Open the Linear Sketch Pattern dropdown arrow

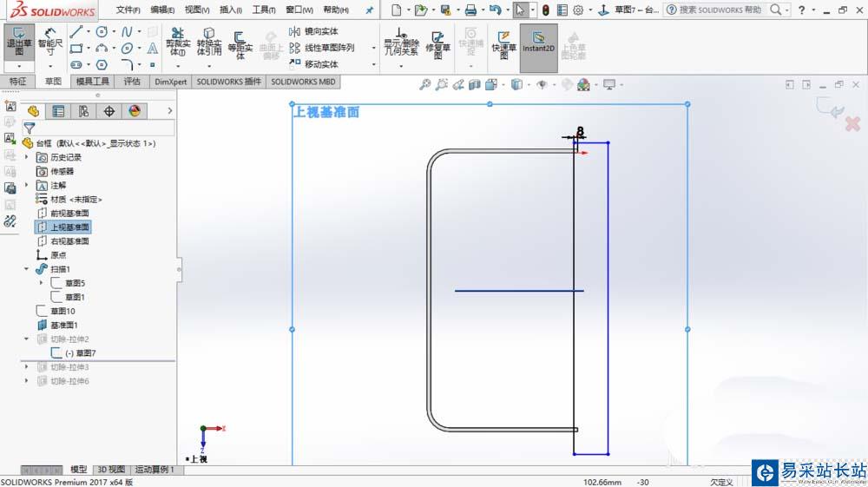coord(373,48)
